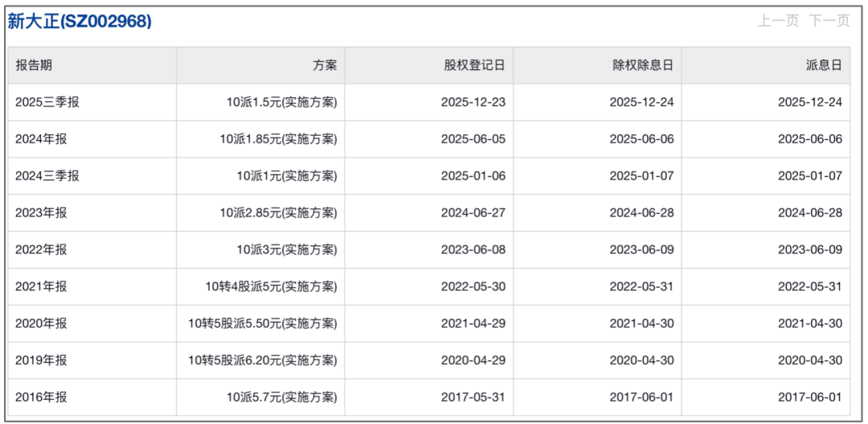Click the 下一页 next page link

[829, 21]
